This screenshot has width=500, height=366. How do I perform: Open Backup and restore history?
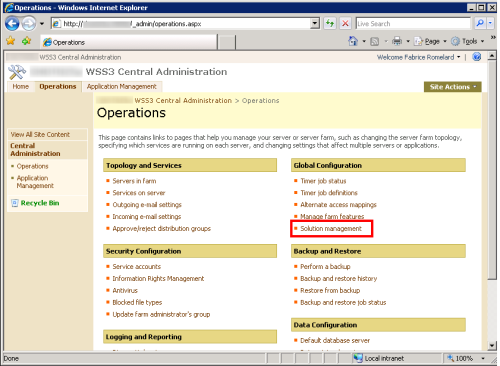point(339,278)
